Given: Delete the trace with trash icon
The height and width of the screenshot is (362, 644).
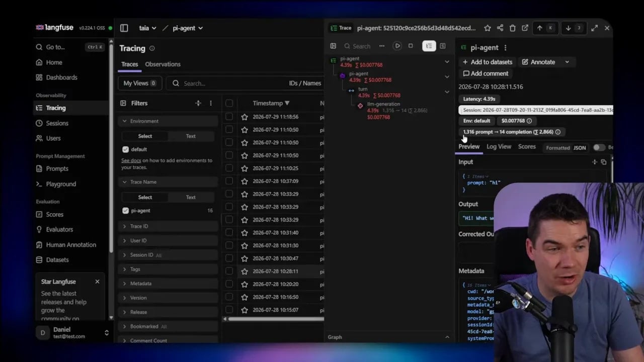Looking at the screenshot, I should [513, 28].
